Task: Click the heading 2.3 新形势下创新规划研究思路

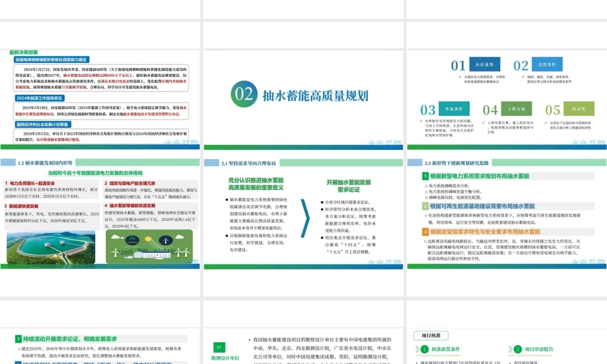Action: tap(457, 163)
